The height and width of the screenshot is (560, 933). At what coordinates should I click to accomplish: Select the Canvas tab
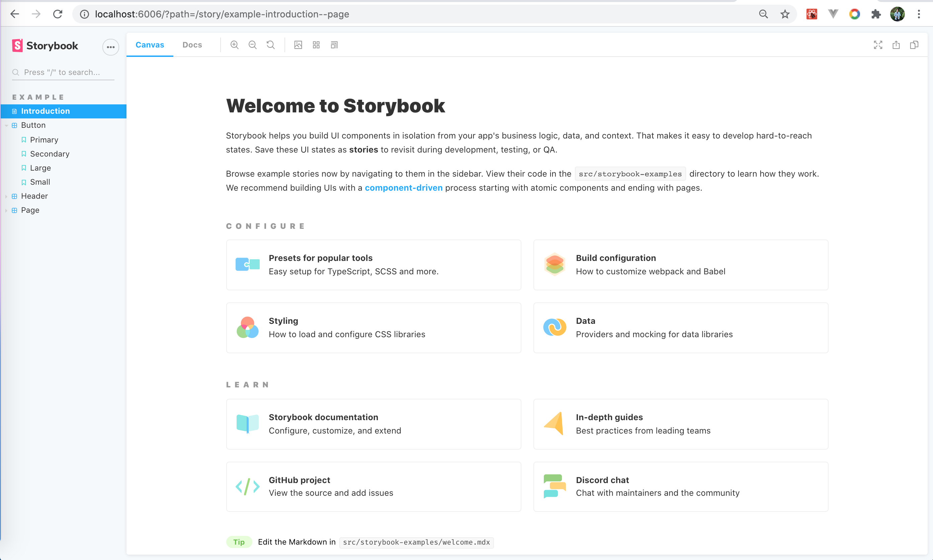(x=150, y=45)
